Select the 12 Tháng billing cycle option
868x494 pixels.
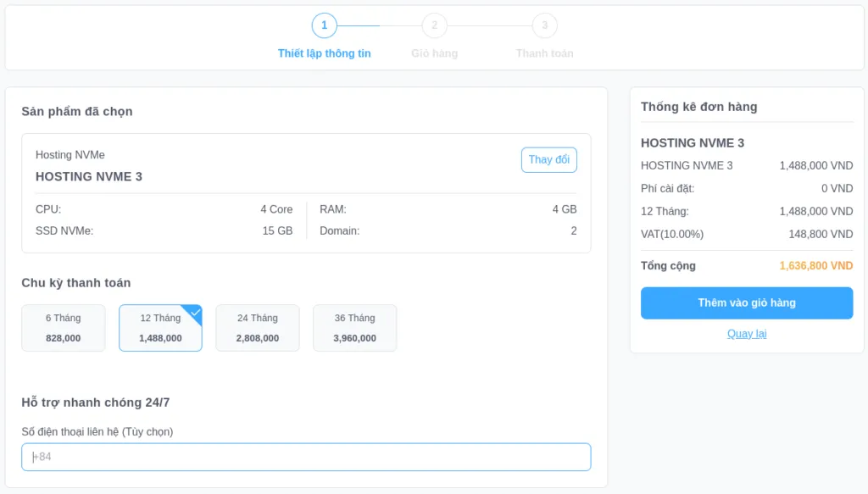(160, 328)
